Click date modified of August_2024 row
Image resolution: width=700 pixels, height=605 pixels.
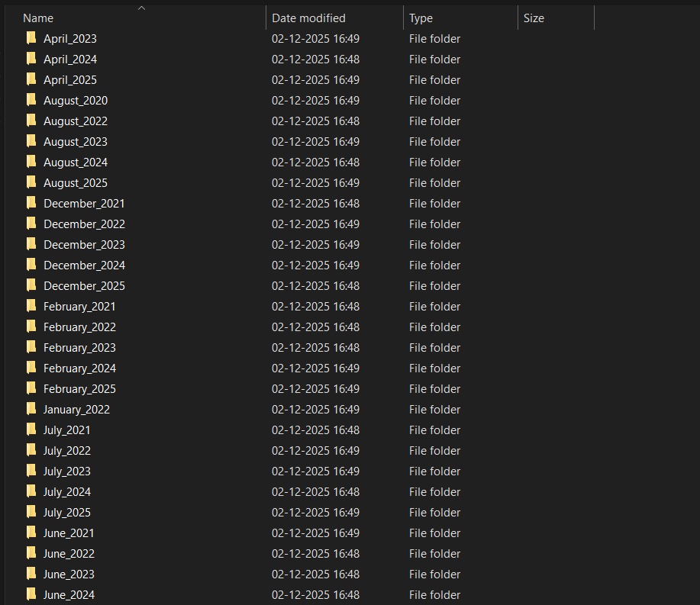315,162
